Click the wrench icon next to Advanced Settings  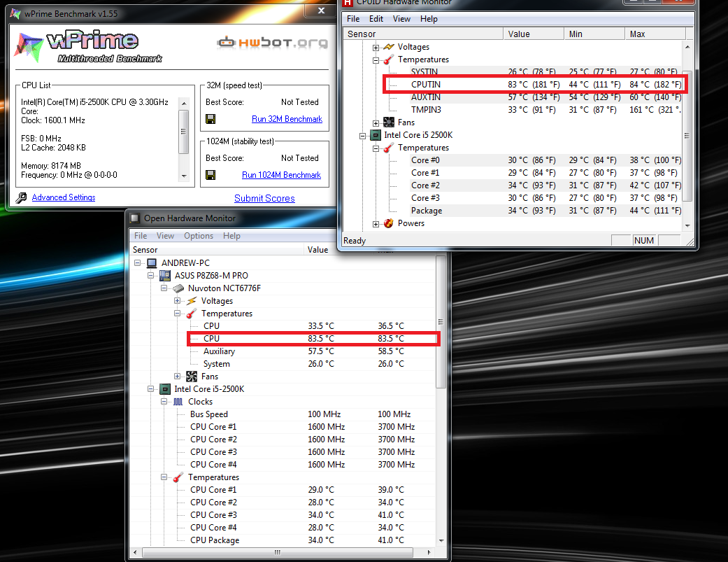click(21, 198)
